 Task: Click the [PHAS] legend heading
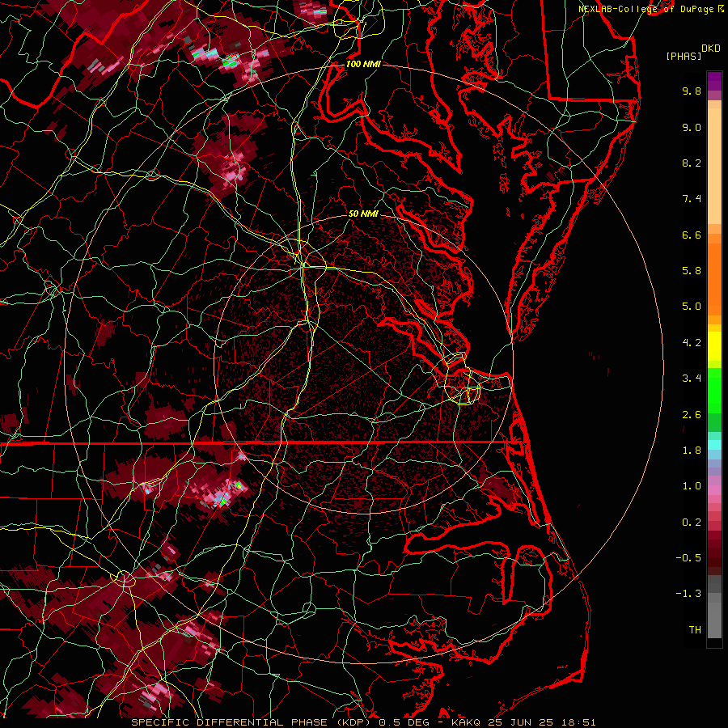pyautogui.click(x=684, y=56)
